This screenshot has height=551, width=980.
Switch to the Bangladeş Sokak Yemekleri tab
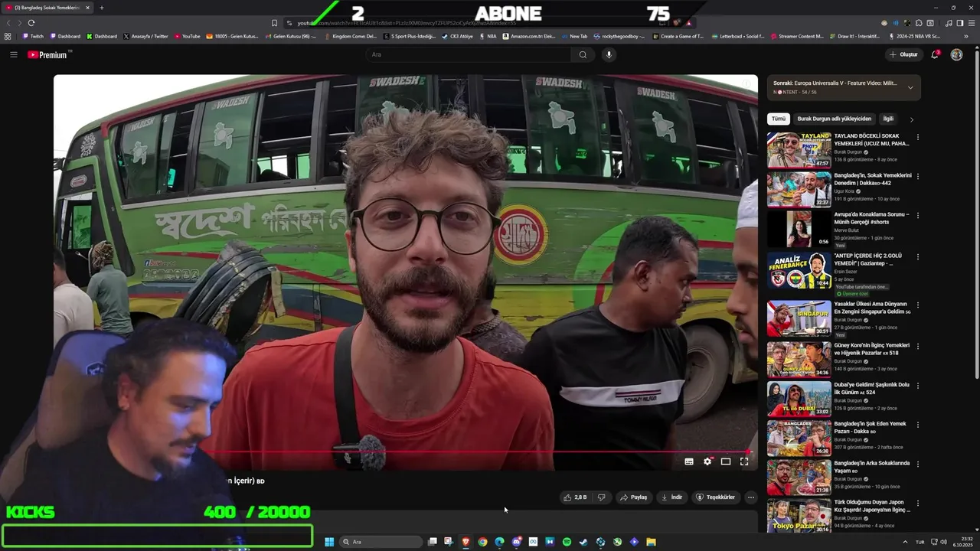pos(47,8)
